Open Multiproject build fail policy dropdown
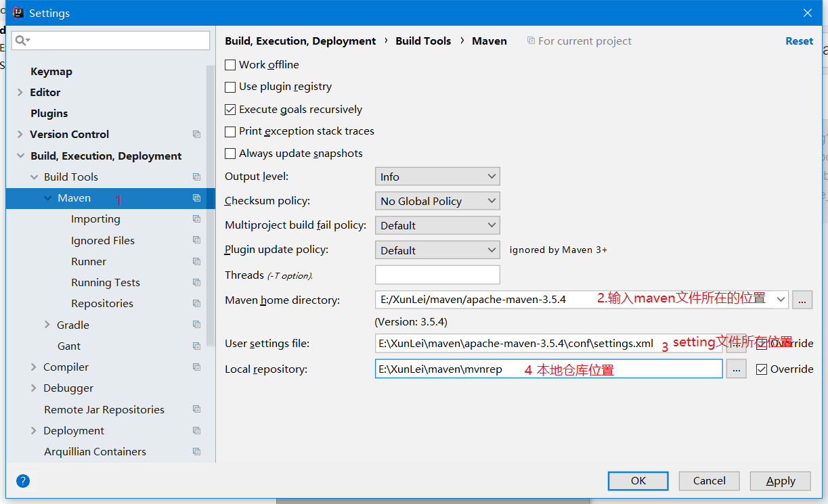Screen dimensions: 828x504 click(x=437, y=225)
